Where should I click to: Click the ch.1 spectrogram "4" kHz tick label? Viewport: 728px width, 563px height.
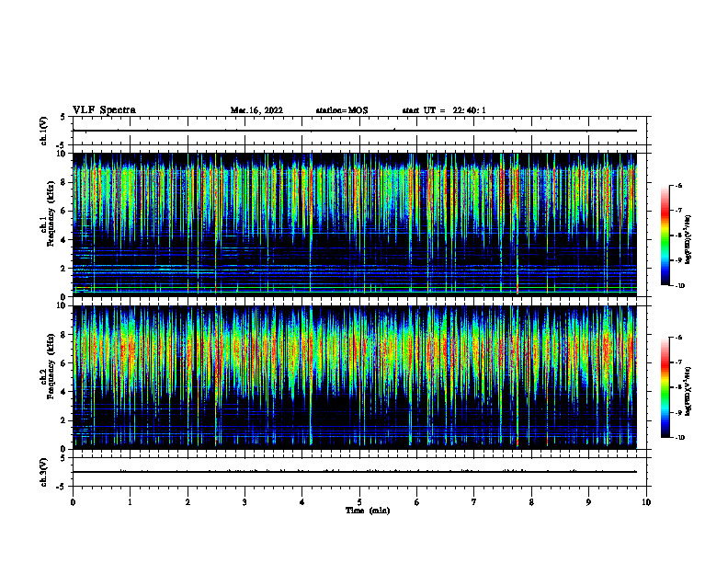(x=63, y=240)
